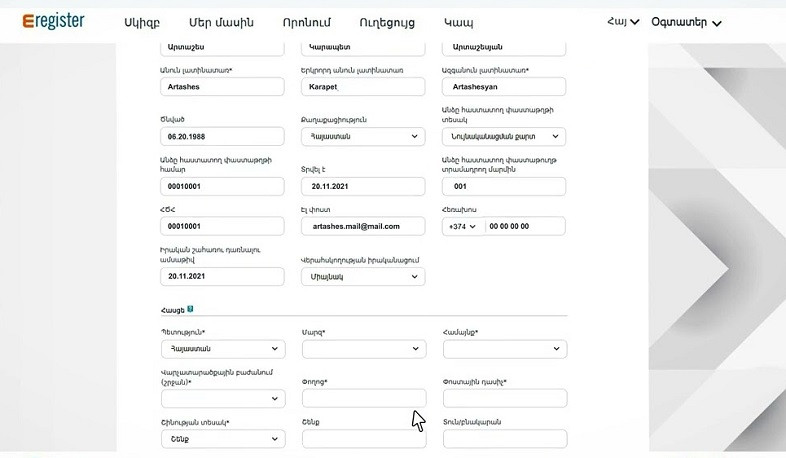This screenshot has height=458, width=786.
Task: Click the email field with artashes.mail@mail.com
Action: point(363,226)
